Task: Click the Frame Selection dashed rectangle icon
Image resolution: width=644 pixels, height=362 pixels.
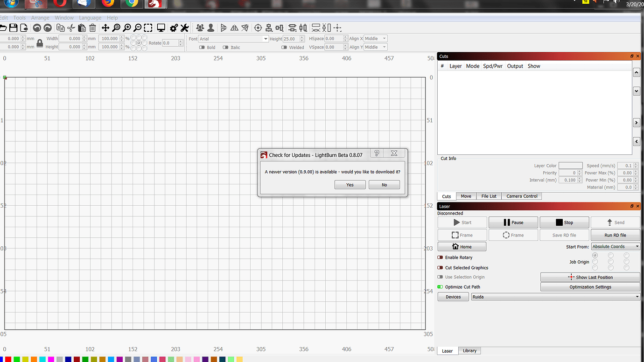Action: coord(148,28)
